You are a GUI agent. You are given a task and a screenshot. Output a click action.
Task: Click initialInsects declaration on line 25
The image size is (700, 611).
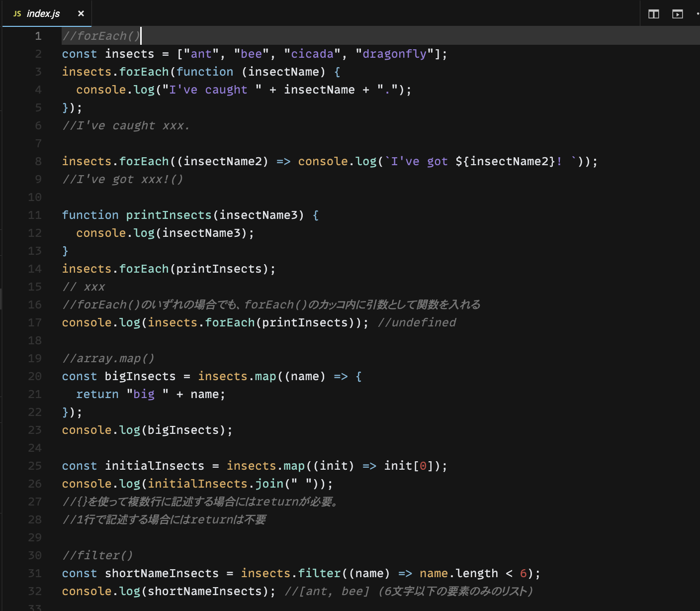155,466
